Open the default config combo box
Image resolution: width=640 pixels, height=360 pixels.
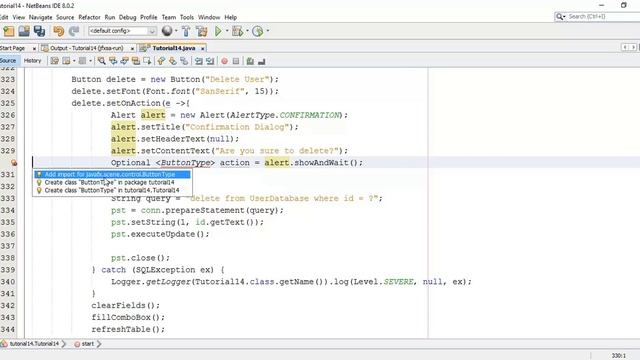[x=122, y=31]
